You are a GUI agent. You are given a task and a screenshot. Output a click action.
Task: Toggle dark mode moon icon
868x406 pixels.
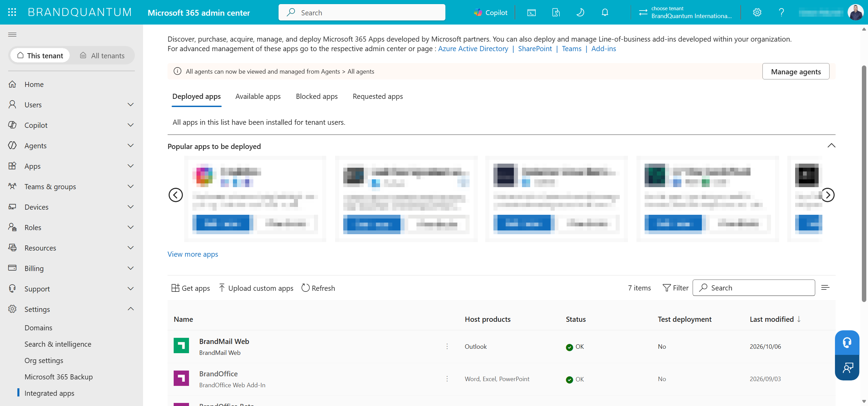point(580,13)
